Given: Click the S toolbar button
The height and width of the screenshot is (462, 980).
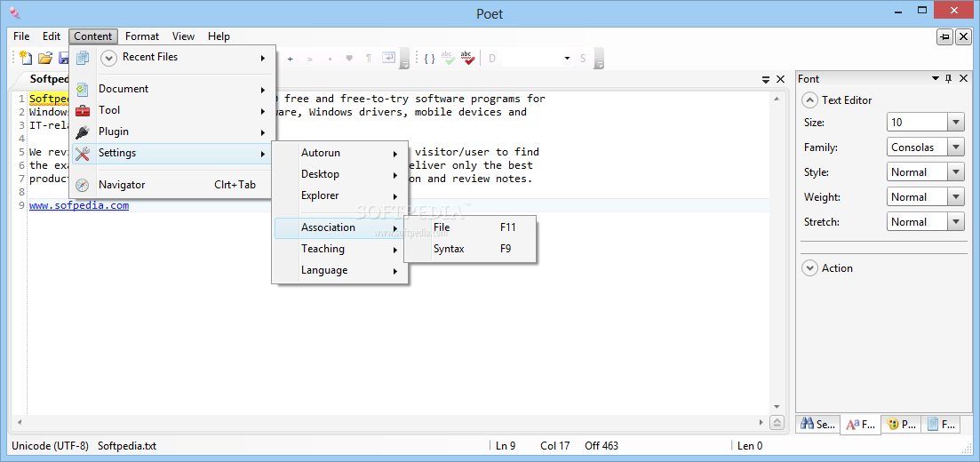Looking at the screenshot, I should pyautogui.click(x=583, y=58).
